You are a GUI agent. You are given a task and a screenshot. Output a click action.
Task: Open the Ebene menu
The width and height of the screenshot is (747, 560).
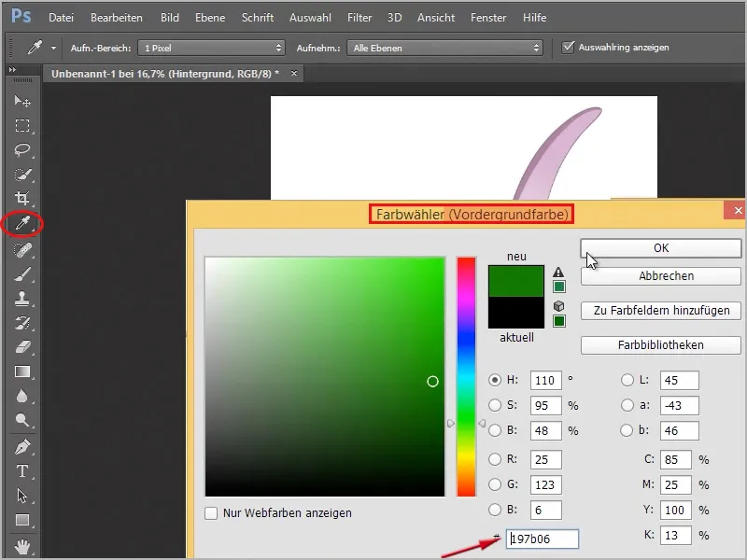point(210,18)
